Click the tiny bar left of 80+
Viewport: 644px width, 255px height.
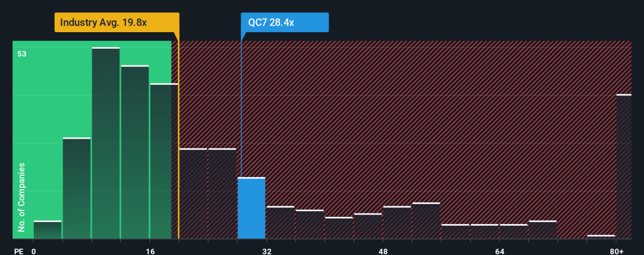point(601,237)
